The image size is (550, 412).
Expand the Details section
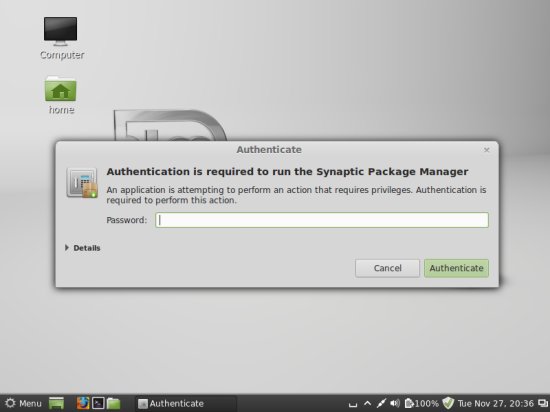pyautogui.click(x=83, y=248)
